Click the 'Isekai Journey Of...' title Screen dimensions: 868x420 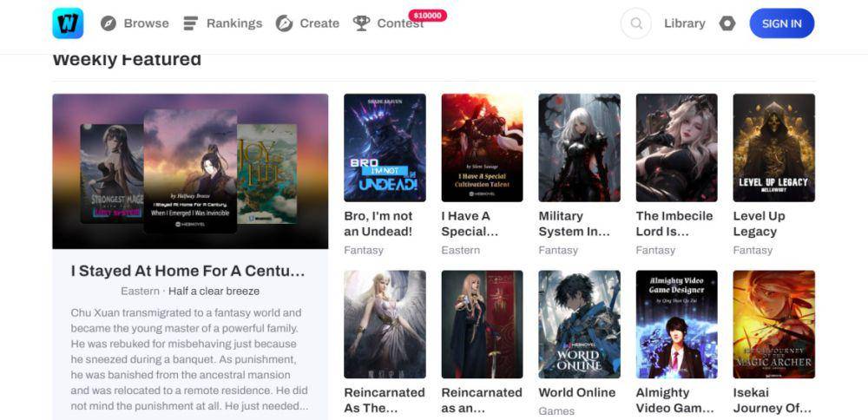coord(773,400)
